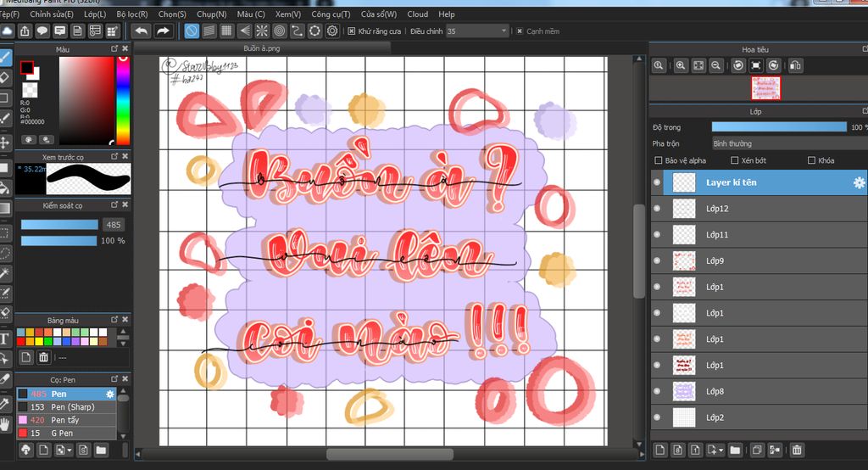Select the Text tool in the left toolbar

pyautogui.click(x=4, y=339)
